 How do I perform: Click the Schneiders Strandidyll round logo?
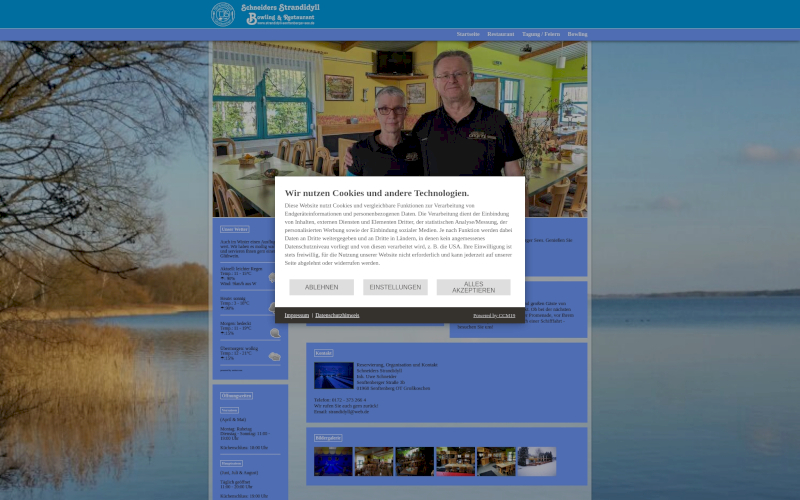tap(223, 14)
